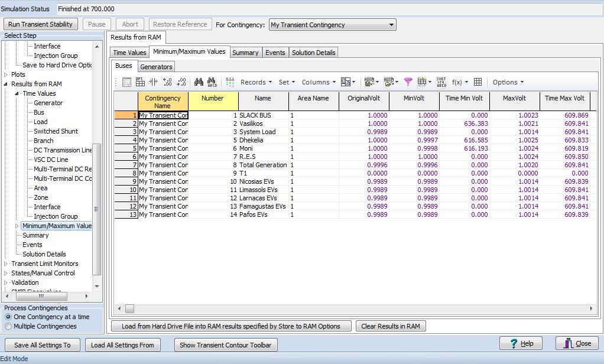Click the binoculars Find icon
604x364 pixels.
(199, 82)
